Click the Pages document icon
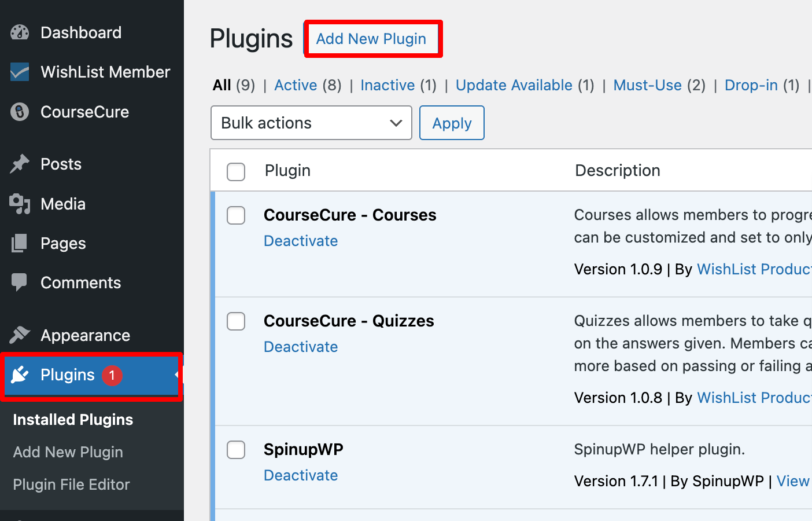 (x=20, y=243)
